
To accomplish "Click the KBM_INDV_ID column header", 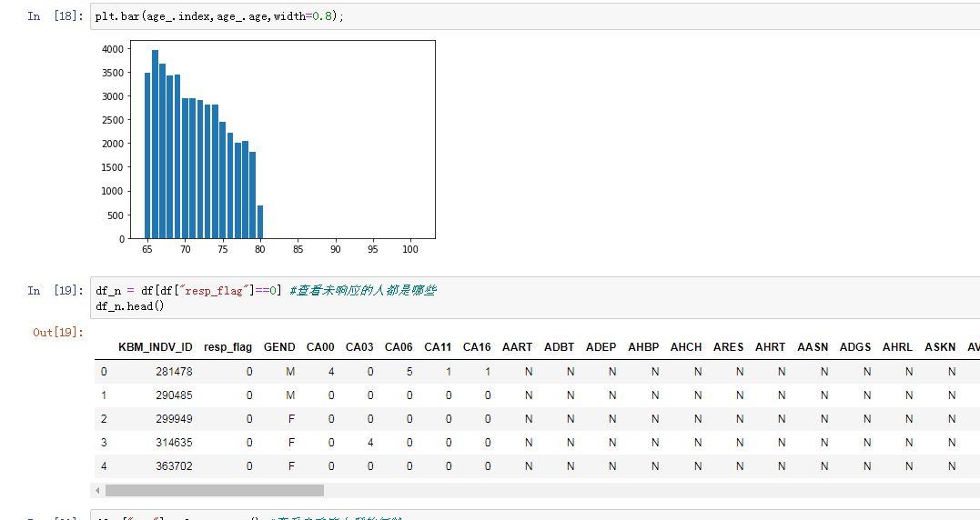I will [155, 347].
